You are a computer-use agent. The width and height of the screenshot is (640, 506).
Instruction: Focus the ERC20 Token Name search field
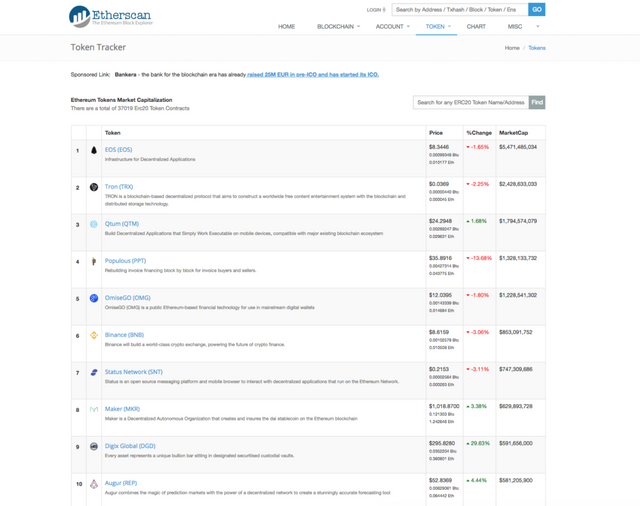click(471, 102)
